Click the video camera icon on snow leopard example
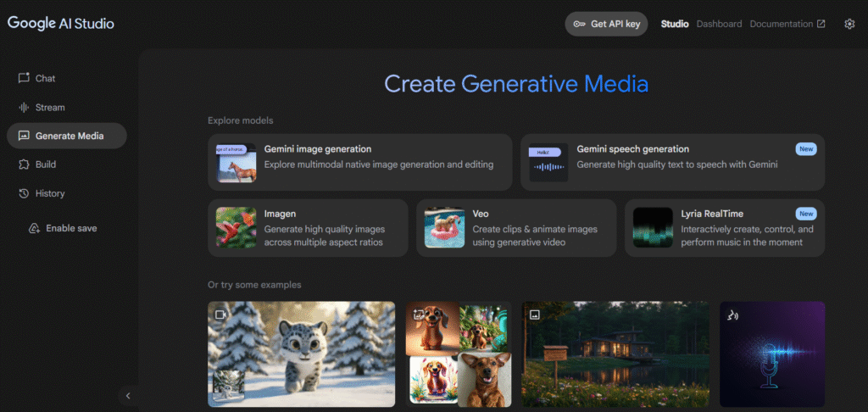Screen dimensions: 868x412 pyautogui.click(x=221, y=315)
